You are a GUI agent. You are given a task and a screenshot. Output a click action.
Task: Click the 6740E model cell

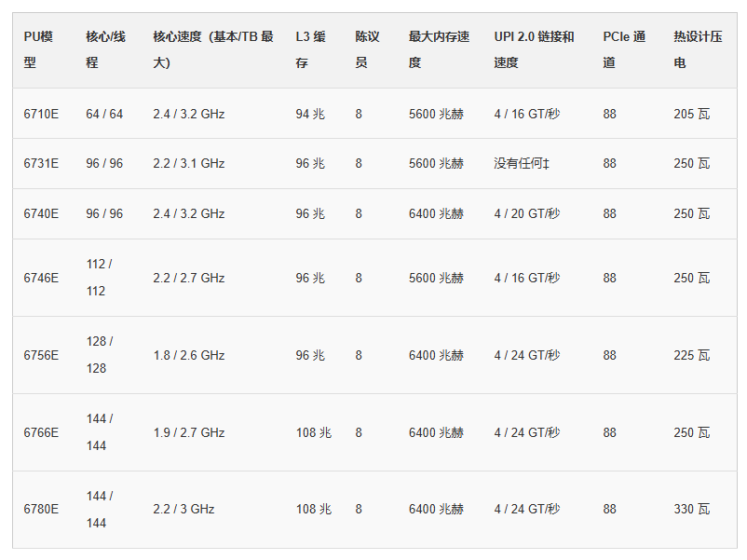pos(41,213)
